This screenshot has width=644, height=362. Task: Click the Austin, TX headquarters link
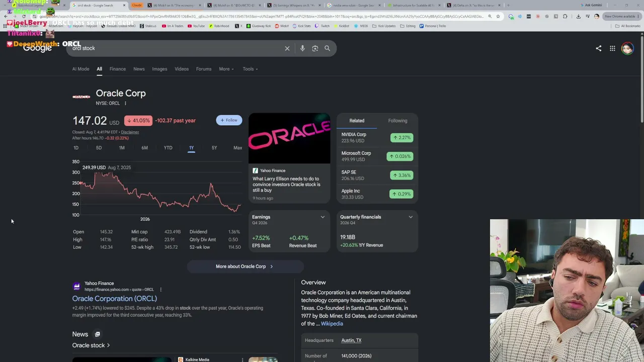351,340
